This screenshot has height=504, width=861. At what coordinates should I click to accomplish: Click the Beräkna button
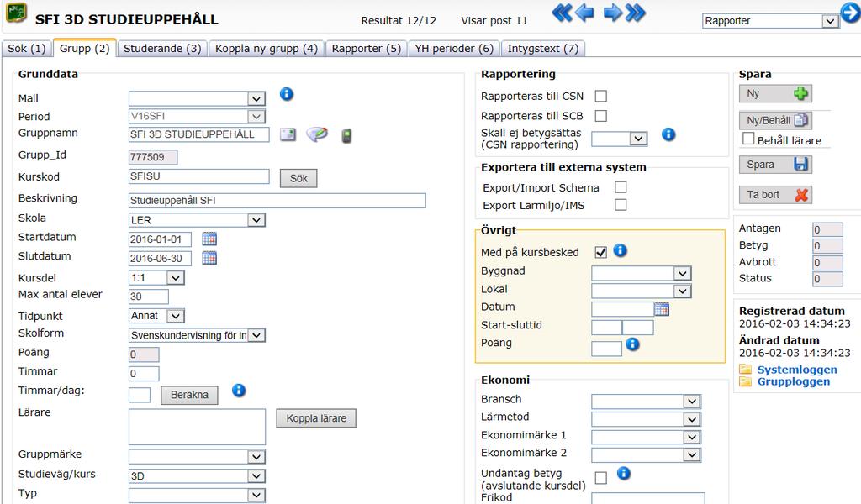(189, 395)
